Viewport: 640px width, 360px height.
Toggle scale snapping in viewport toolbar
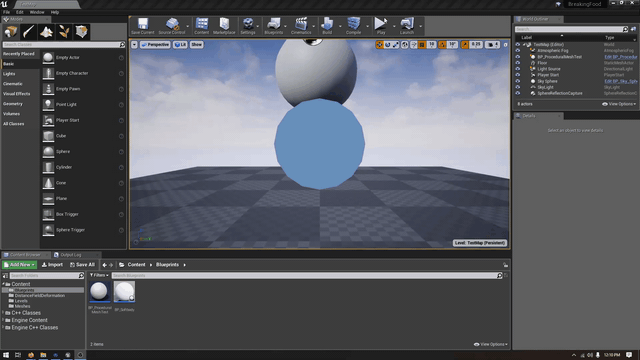[x=464, y=44]
